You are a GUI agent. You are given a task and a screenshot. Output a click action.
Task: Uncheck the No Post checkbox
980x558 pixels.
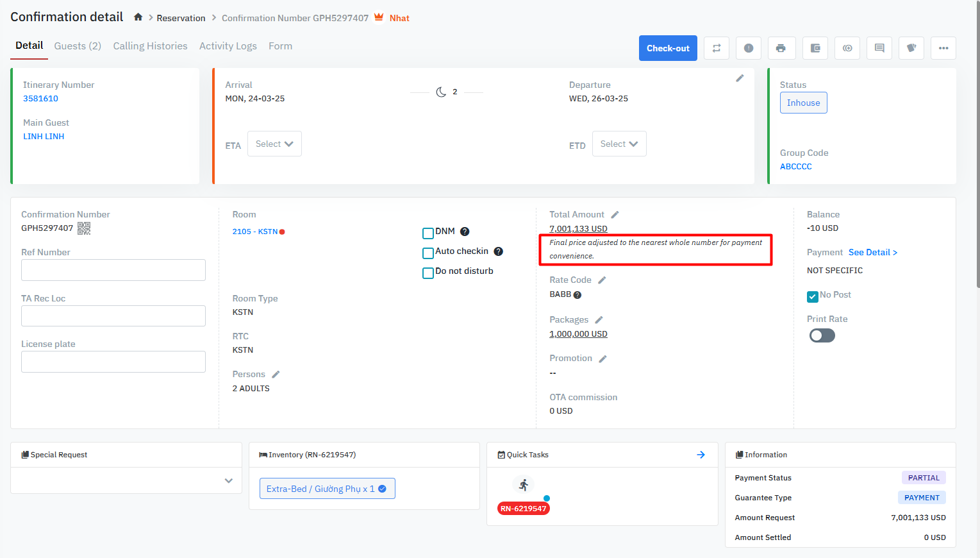(x=813, y=296)
